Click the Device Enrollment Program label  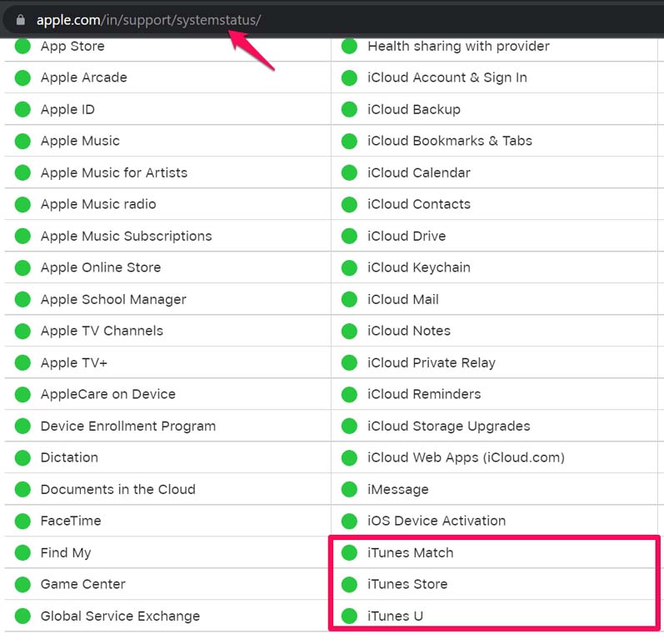[x=128, y=426]
